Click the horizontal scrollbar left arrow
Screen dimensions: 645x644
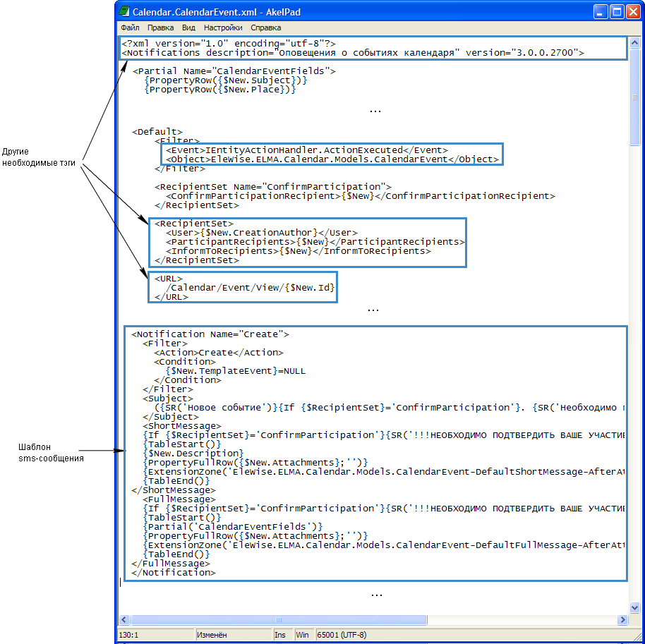tap(125, 619)
